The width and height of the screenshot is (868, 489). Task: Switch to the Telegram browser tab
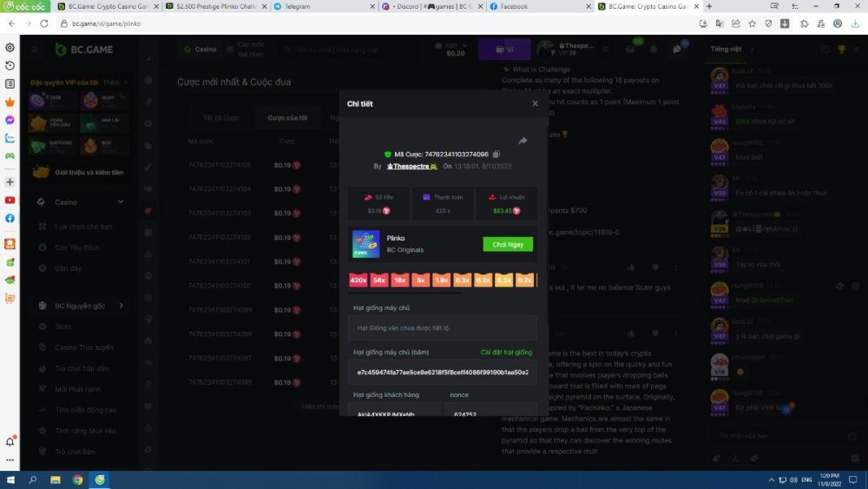pos(321,6)
